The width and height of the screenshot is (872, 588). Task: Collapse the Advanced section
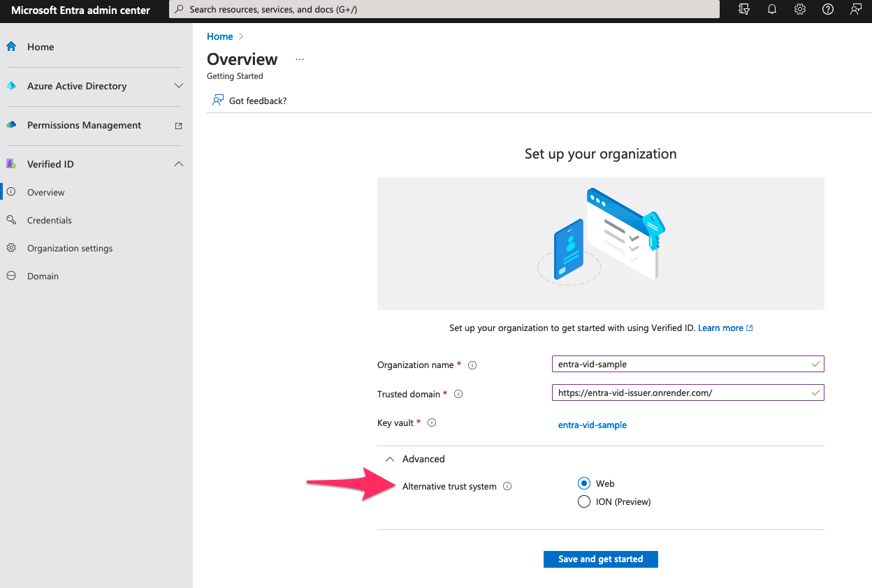click(x=391, y=459)
